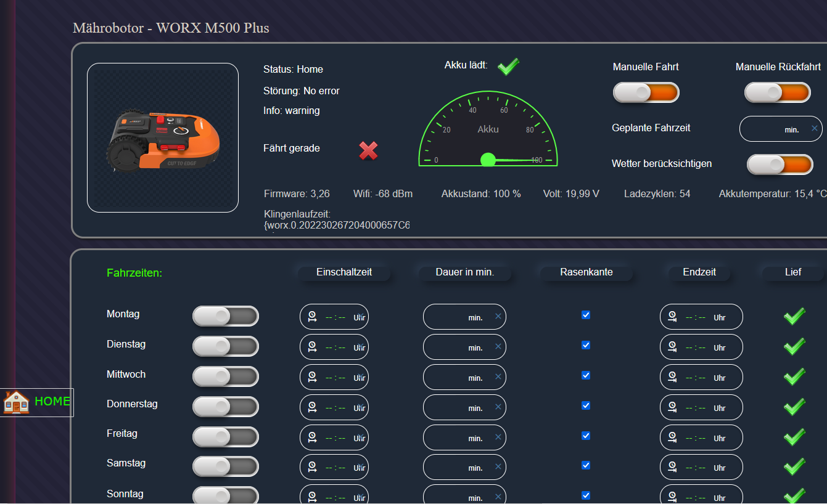Viewport: 827px width, 504px height.
Task: Clear Mittwoch Dauer field with its X
Action: (498, 376)
